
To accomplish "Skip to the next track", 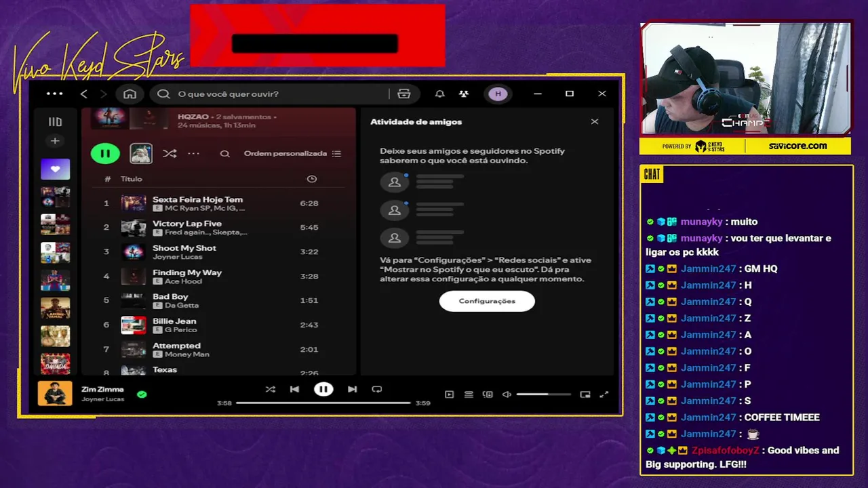I will pyautogui.click(x=353, y=389).
